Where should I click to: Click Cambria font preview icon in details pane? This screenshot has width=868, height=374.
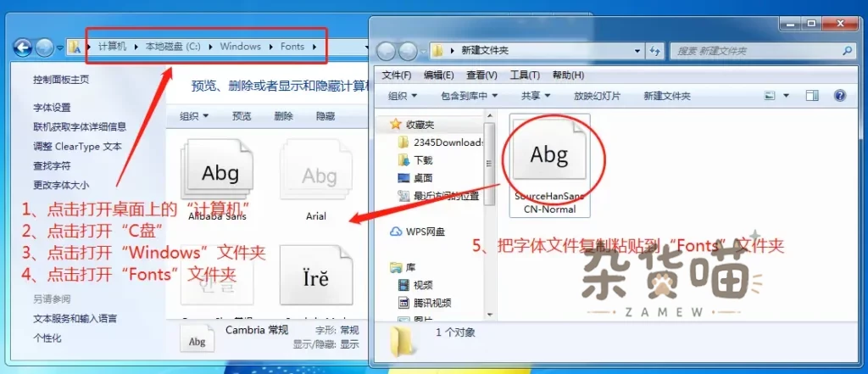tap(197, 339)
